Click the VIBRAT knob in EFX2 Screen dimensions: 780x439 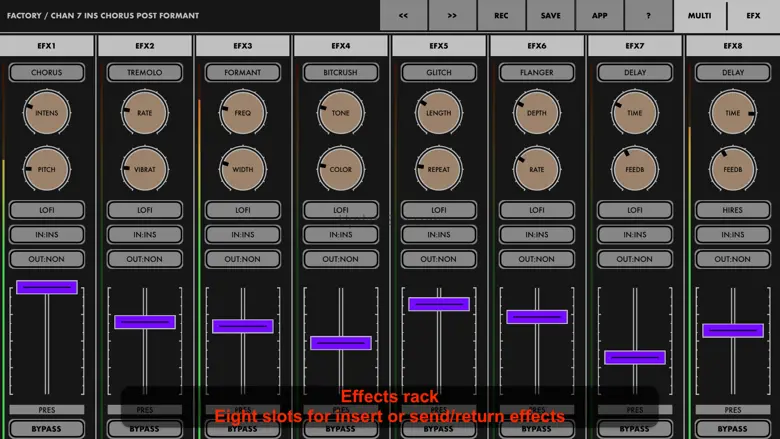(x=145, y=169)
